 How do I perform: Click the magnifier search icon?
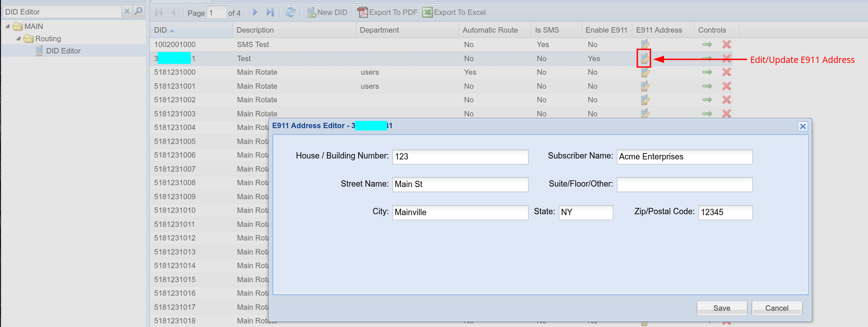139,11
